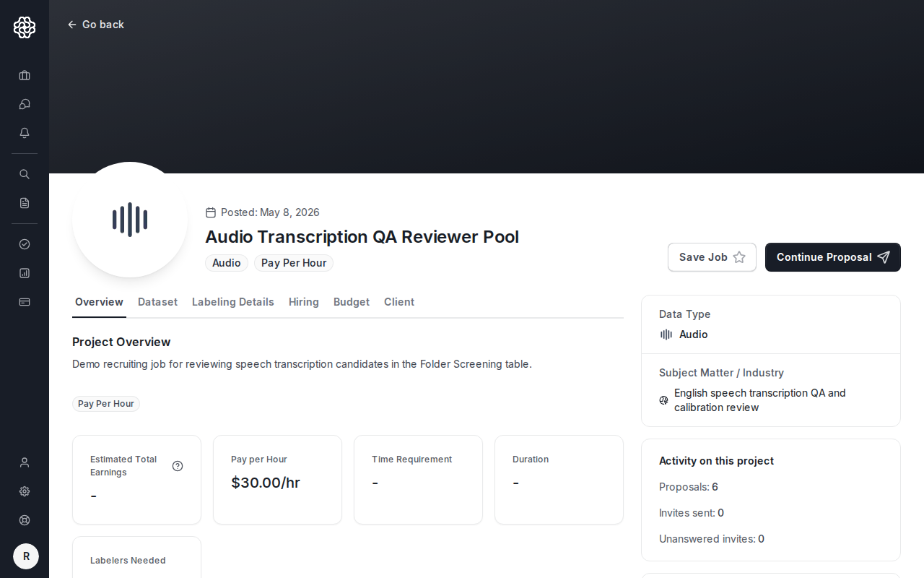Screen dimensions: 924x578
Task: Click the $30.00/hr pay value
Action: coord(266,483)
